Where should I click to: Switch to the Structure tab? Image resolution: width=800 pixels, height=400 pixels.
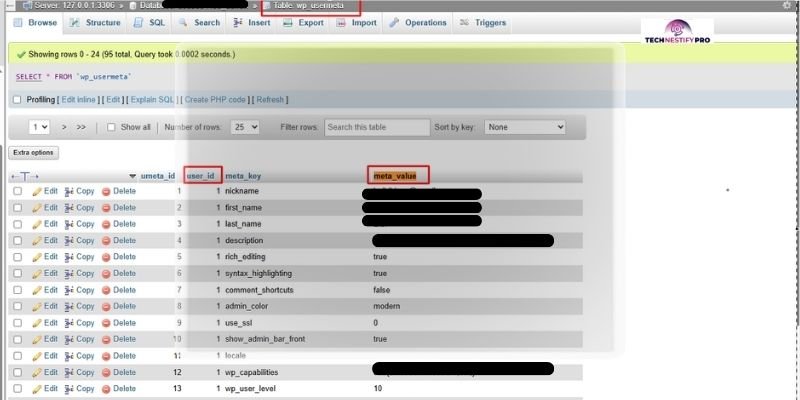click(x=95, y=23)
